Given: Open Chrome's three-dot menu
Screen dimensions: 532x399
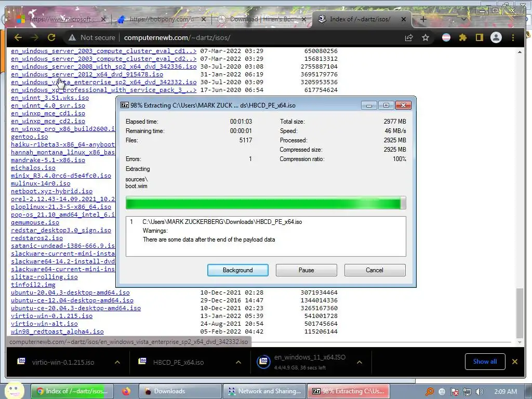Looking at the screenshot, I should pos(513,37).
